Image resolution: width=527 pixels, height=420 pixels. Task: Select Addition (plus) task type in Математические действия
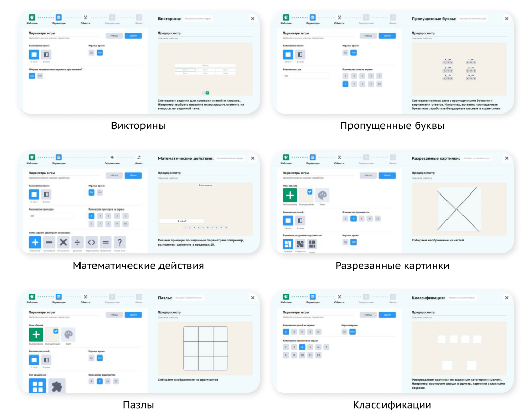coord(35,243)
